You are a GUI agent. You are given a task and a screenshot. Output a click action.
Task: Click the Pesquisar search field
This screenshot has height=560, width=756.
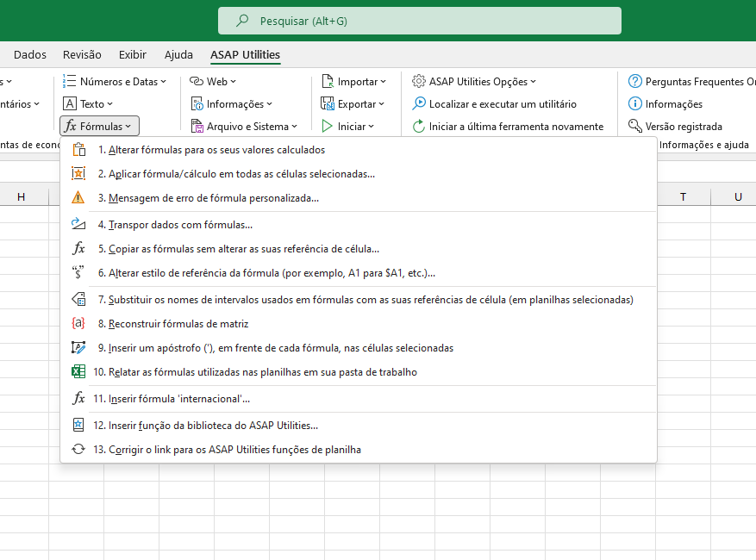point(419,20)
